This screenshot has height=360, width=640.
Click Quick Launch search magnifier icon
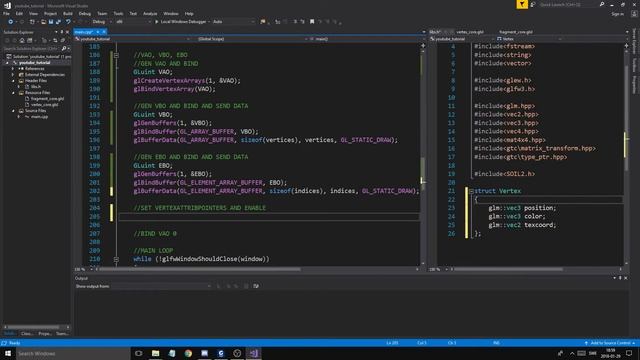(602, 4)
